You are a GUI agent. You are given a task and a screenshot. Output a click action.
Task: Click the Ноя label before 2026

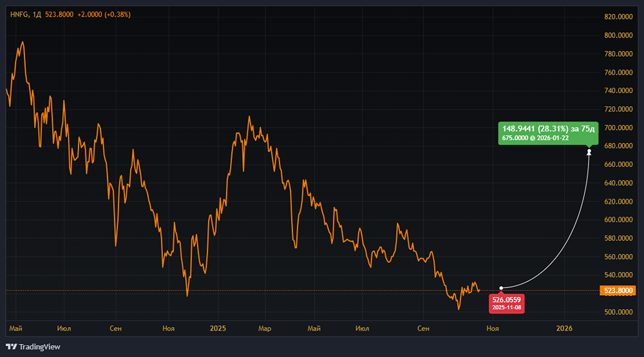tap(493, 328)
